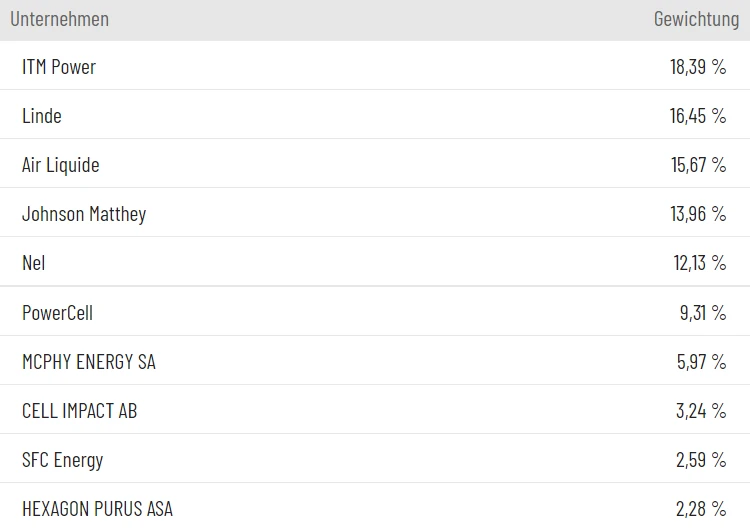Click the 5,97 % weighting cell
This screenshot has width=750, height=531.
702,362
